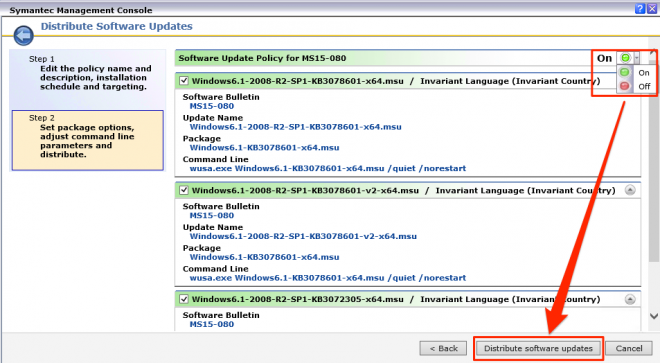The image size is (660, 363).
Task: Go back with the < Back button
Action: (x=443, y=348)
